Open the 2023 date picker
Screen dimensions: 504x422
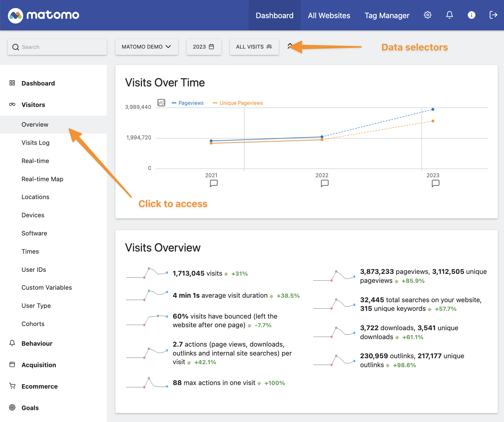point(204,47)
